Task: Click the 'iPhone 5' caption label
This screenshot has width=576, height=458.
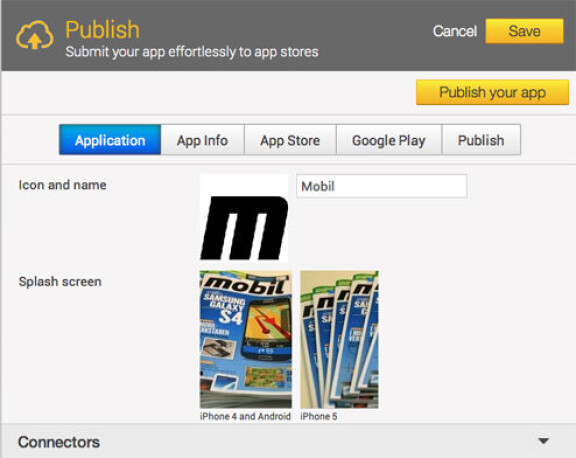Action: (318, 416)
